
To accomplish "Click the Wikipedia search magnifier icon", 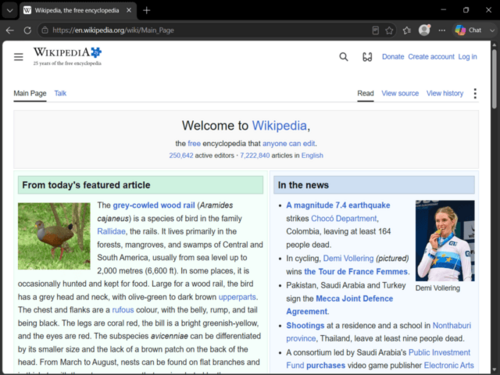I will pyautogui.click(x=344, y=57).
